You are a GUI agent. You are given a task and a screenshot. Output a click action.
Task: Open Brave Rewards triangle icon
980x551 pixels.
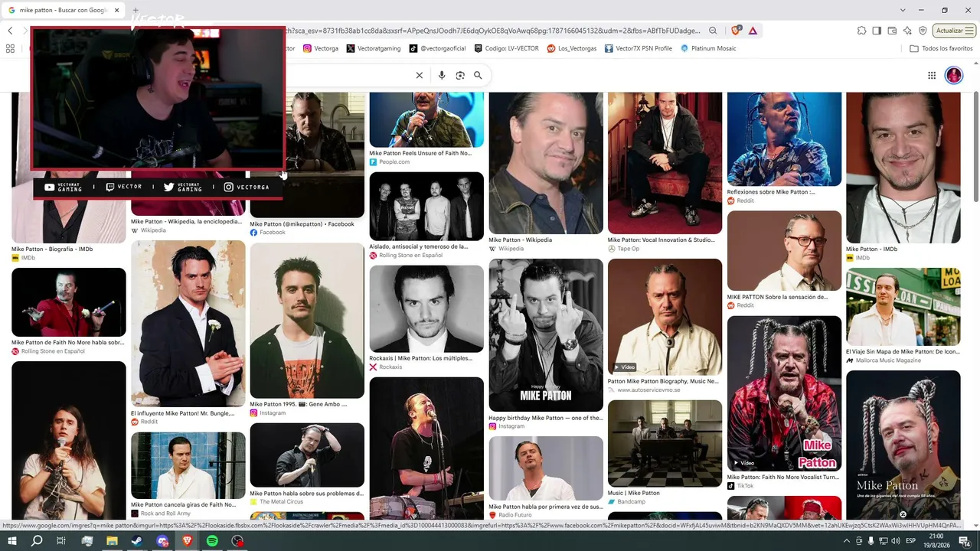coord(753,31)
